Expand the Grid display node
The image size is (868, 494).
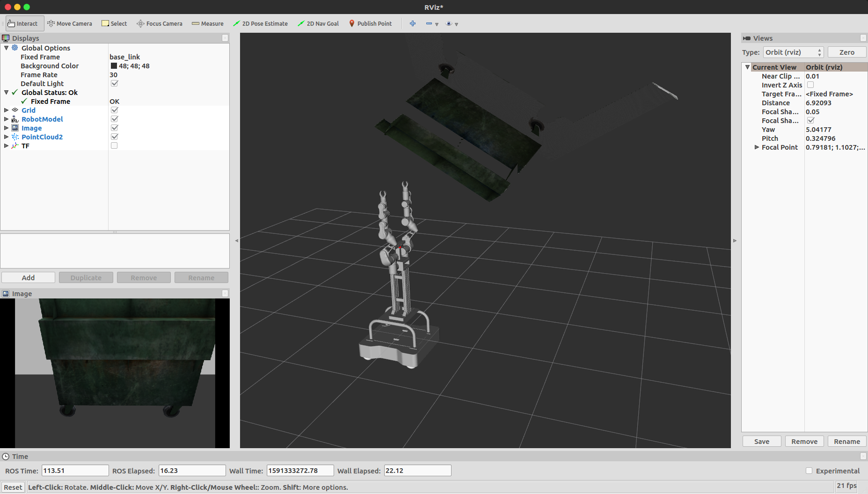click(6, 110)
